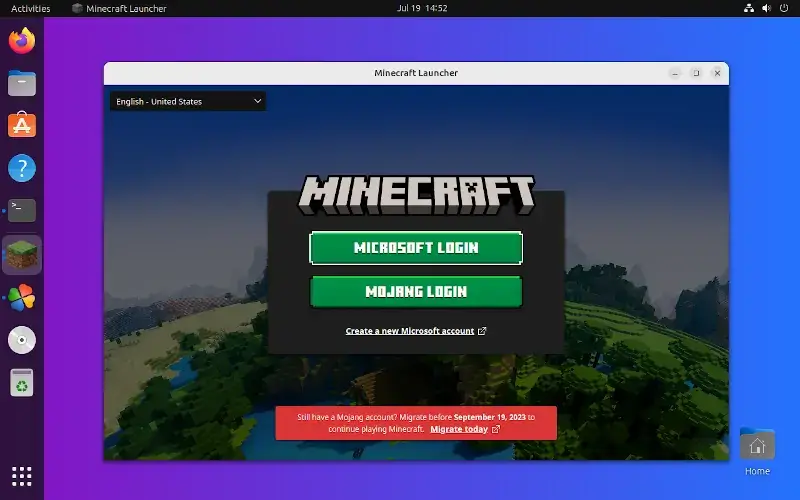Click the Microsoft Login button
This screenshot has width=800, height=500.
(x=416, y=248)
